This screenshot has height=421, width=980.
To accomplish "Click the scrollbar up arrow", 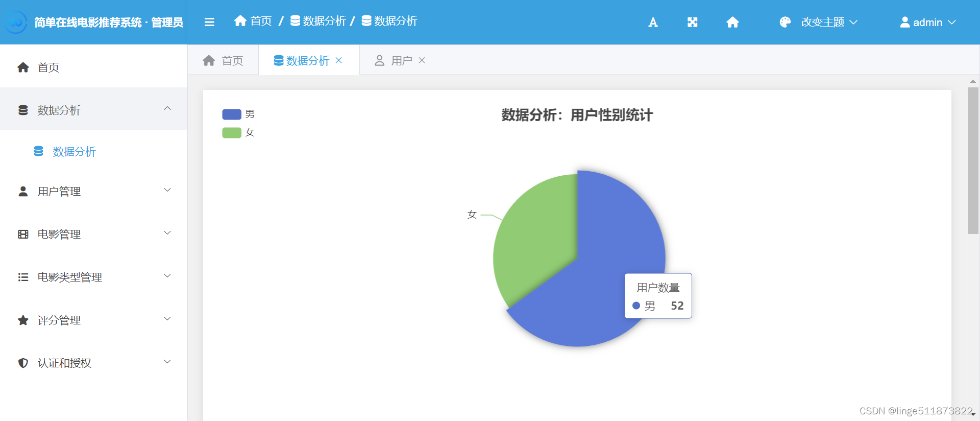I will click(x=973, y=81).
